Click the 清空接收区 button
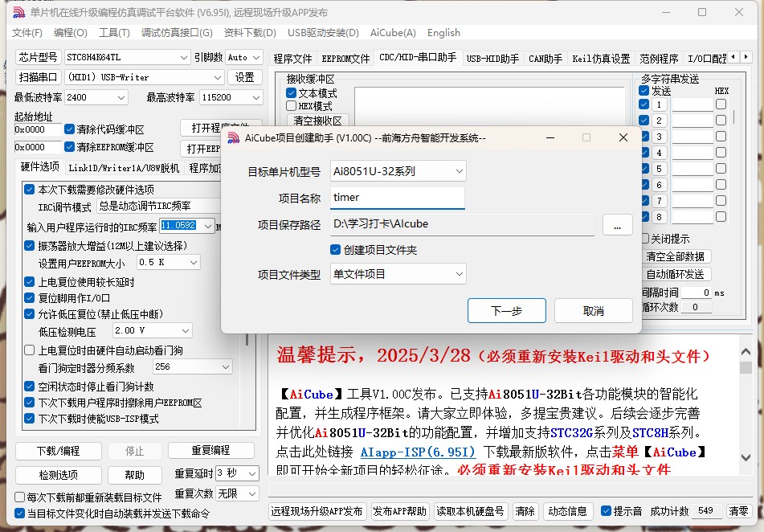The image size is (764, 532). coord(317,121)
